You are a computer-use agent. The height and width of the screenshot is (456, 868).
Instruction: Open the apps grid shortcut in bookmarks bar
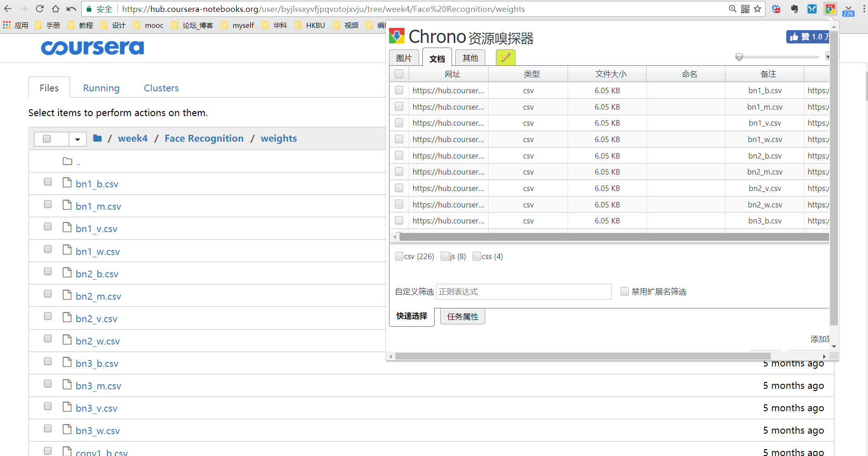[7, 25]
